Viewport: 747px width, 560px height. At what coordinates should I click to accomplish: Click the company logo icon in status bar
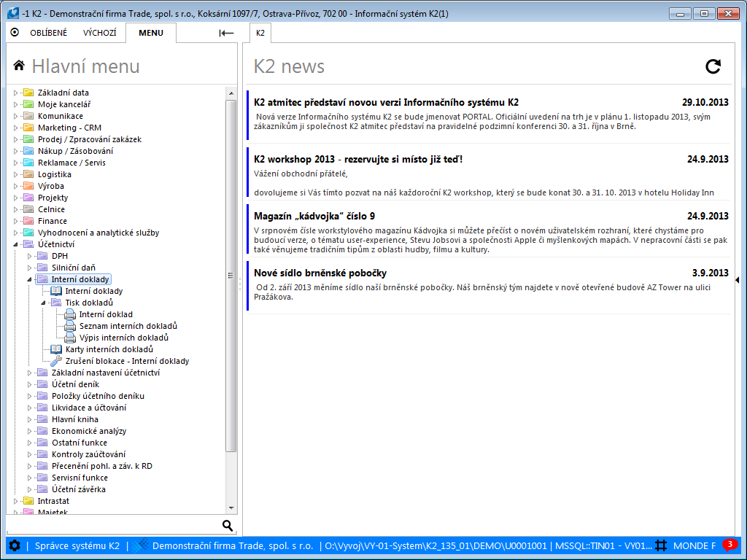[x=140, y=545]
